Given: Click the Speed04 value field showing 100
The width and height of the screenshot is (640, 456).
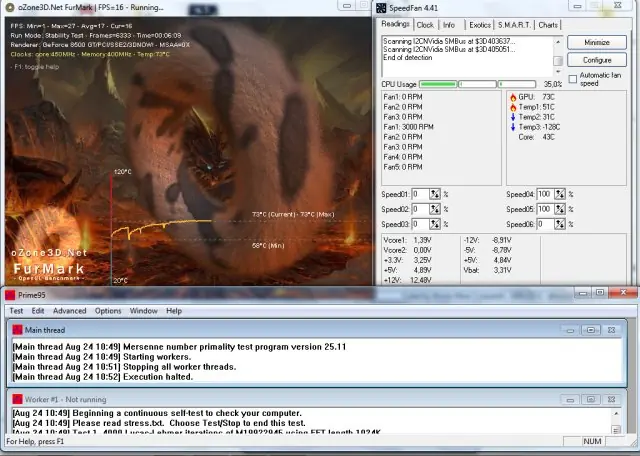Looking at the screenshot, I should coord(545,194).
